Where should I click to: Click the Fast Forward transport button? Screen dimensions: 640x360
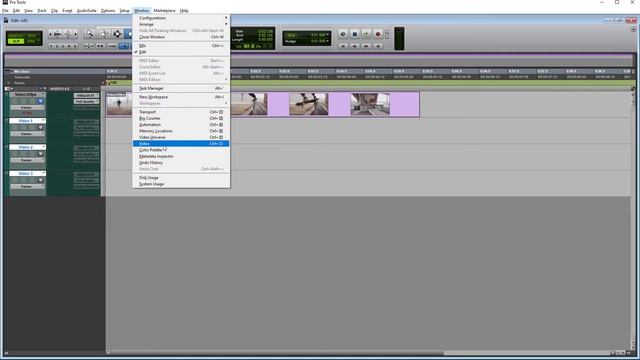(x=366, y=46)
